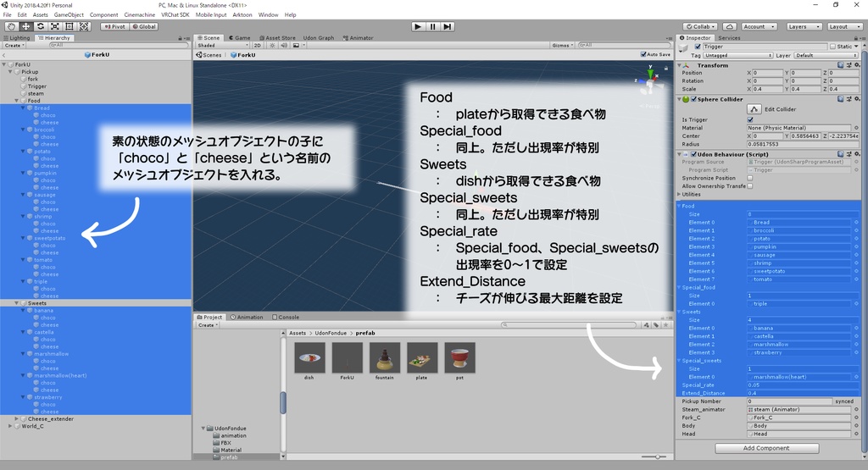Image resolution: width=868 pixels, height=470 pixels.
Task: Click search by label icon in Project
Action: pyautogui.click(x=656, y=325)
